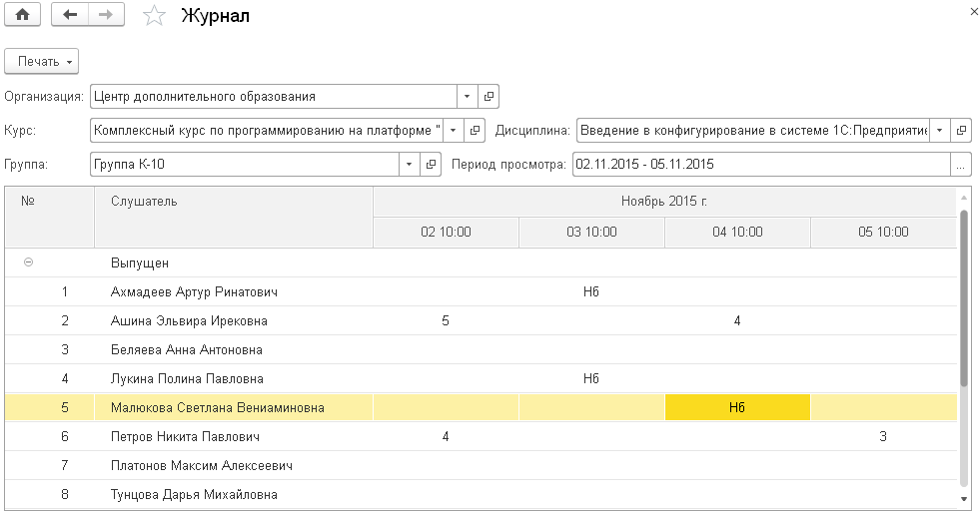Click the scroll down arrow of table
Screen dimensions: 980x516
coord(964,499)
